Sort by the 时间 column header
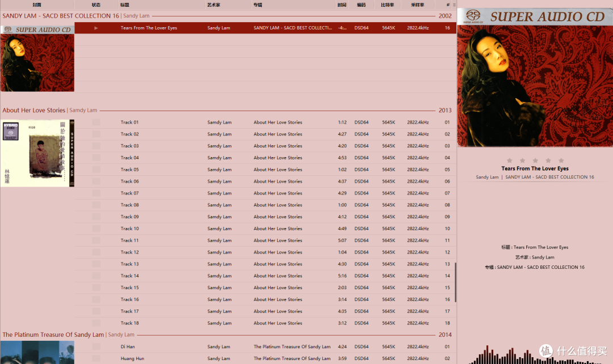Image resolution: width=613 pixels, height=364 pixels. (342, 5)
